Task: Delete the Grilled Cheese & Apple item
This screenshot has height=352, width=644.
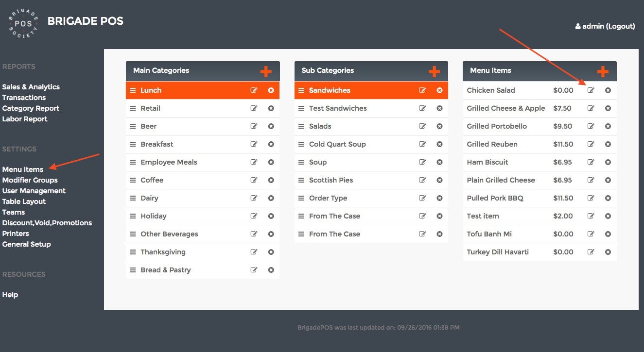Action: coord(608,108)
